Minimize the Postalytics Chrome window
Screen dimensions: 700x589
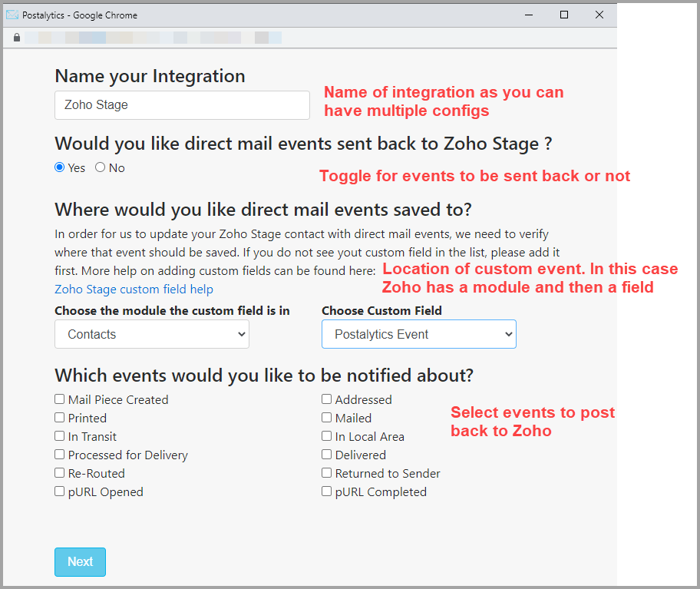[529, 15]
